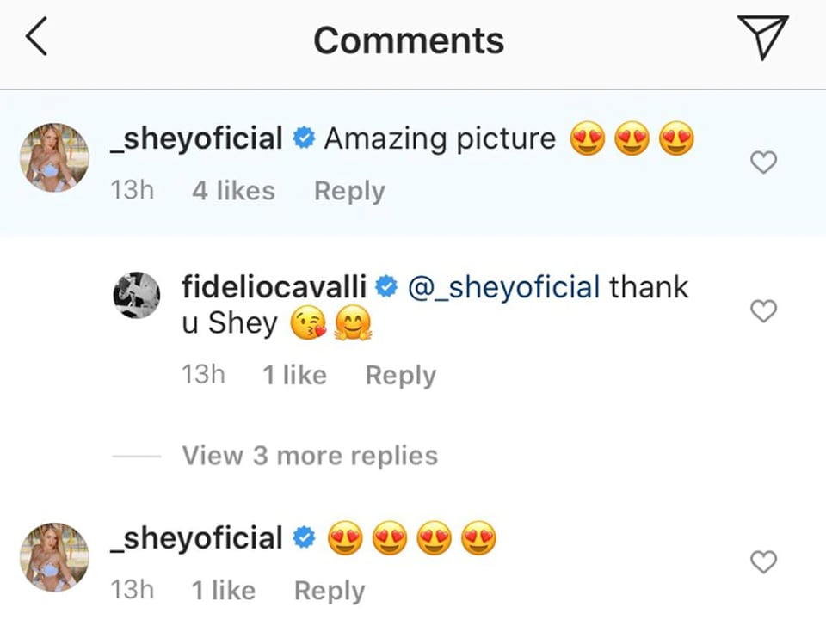Image resolution: width=826 pixels, height=644 pixels.
Task: Expand "View 3 more replies"
Action: pyautogui.click(x=310, y=455)
